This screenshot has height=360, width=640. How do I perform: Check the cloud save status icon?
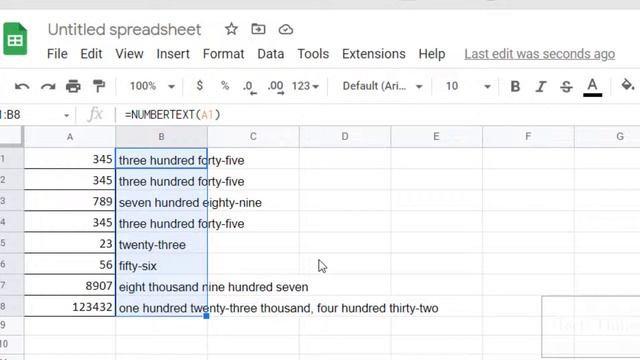point(286,29)
